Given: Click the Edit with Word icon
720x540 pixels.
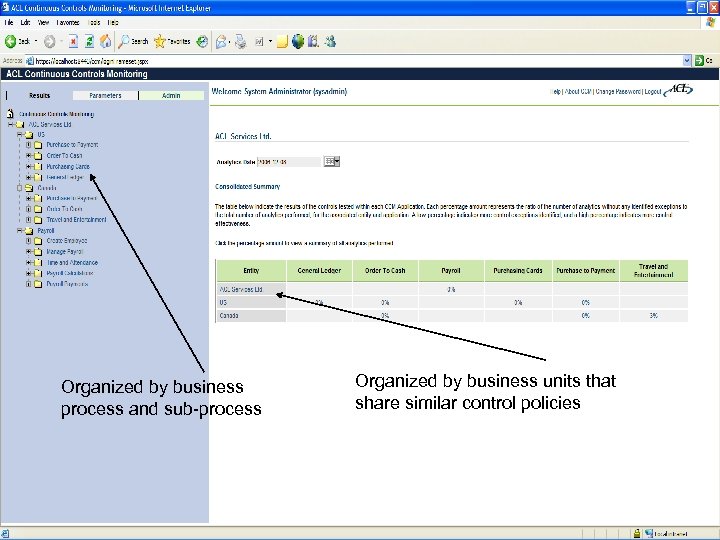Looking at the screenshot, I should coord(259,42).
